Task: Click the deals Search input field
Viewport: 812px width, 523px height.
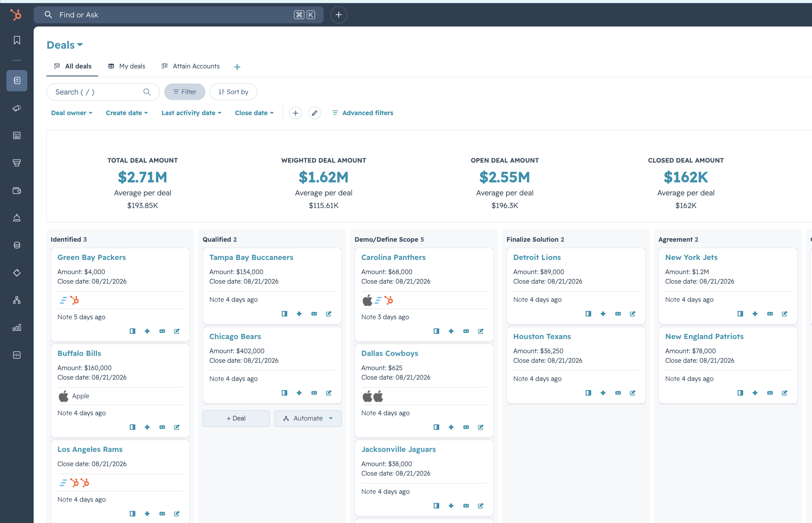Action: (103, 92)
